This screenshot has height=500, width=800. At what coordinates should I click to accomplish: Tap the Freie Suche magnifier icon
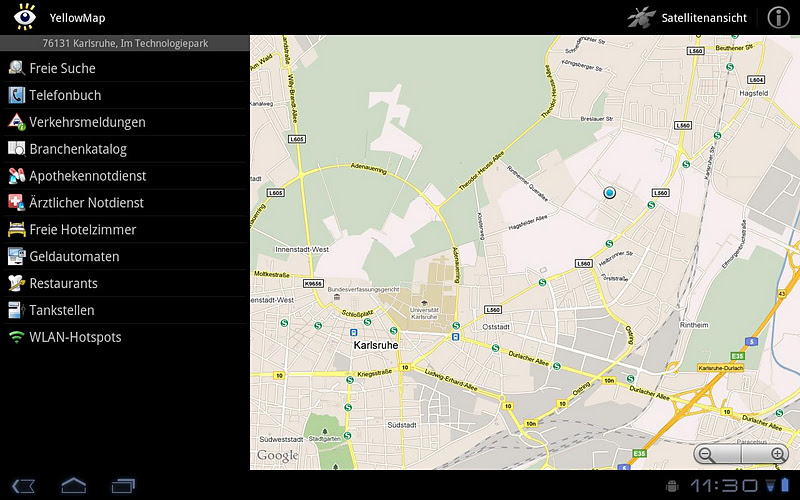(16, 68)
